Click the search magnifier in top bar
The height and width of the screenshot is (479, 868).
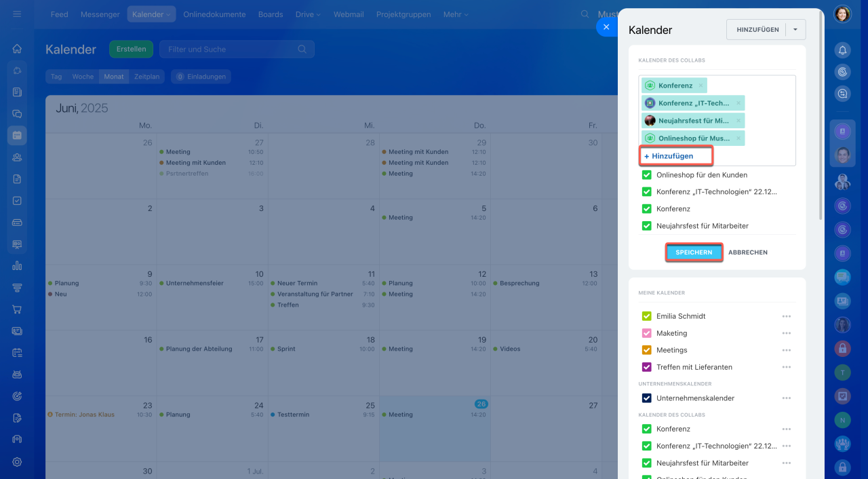coord(585,14)
